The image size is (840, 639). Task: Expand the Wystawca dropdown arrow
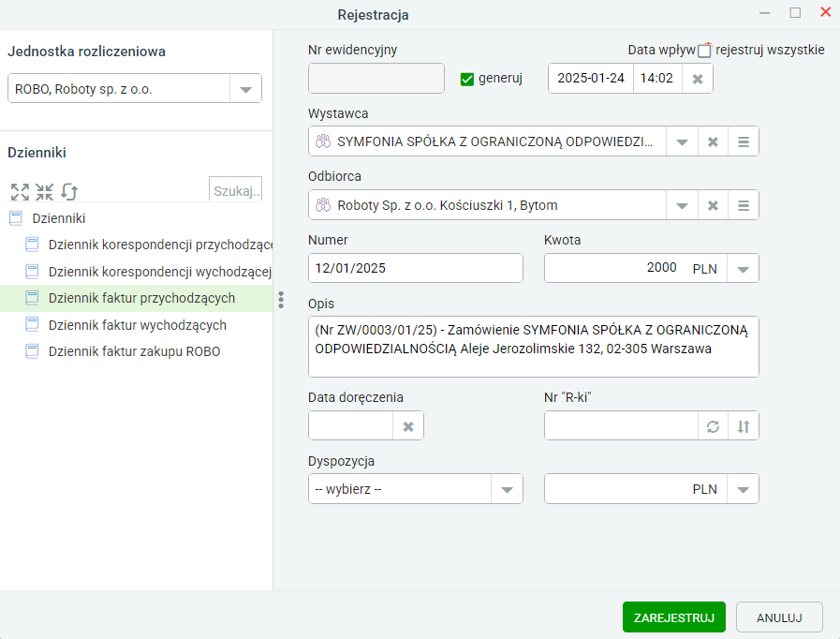682,142
